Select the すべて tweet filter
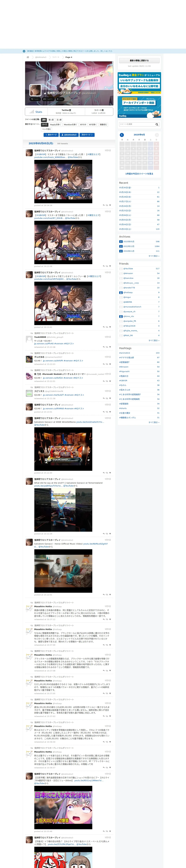Screen dimensions: 186x868 45,125
